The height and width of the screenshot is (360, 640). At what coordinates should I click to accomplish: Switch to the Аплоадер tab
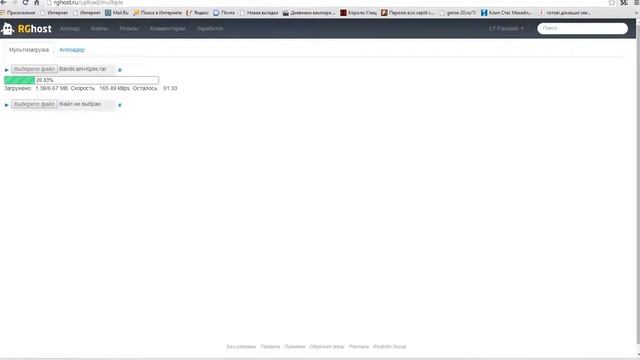[x=72, y=50]
